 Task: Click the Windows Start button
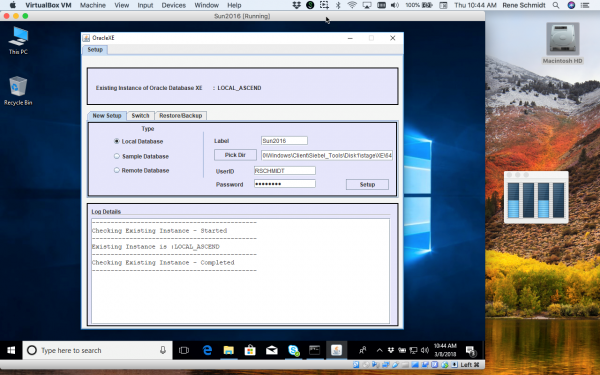pyautogui.click(x=11, y=350)
